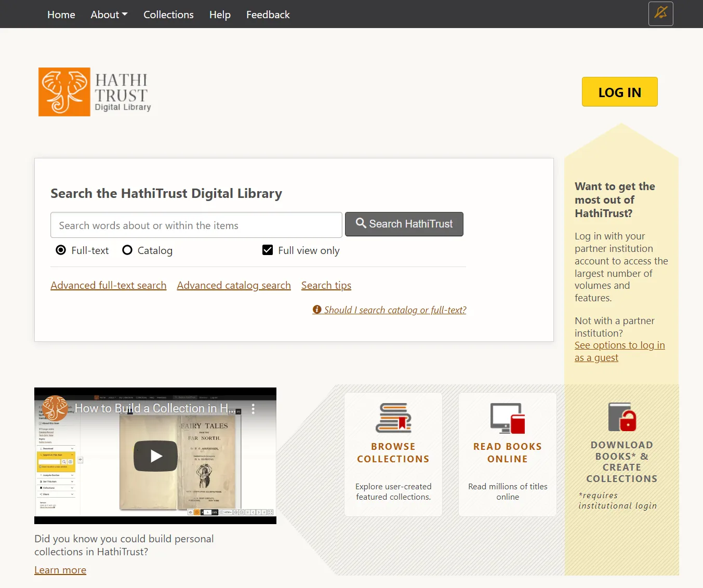703x588 pixels.
Task: Click 'Read millions of titles online' text
Action: point(508,492)
